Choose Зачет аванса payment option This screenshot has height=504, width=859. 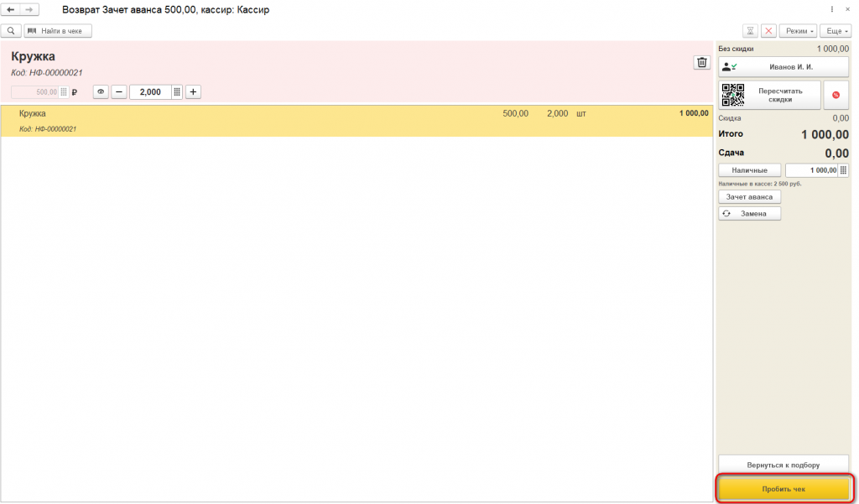(749, 197)
